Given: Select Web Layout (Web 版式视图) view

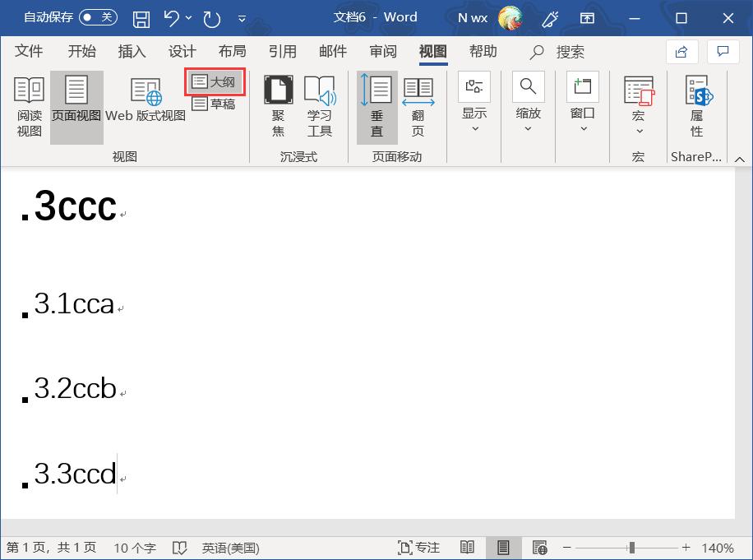Looking at the screenshot, I should pyautogui.click(x=146, y=107).
